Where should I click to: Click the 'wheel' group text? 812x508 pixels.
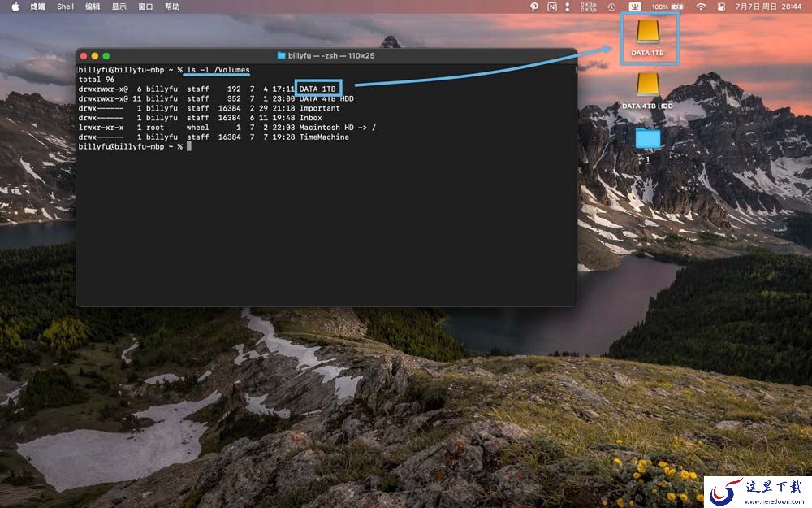click(198, 128)
